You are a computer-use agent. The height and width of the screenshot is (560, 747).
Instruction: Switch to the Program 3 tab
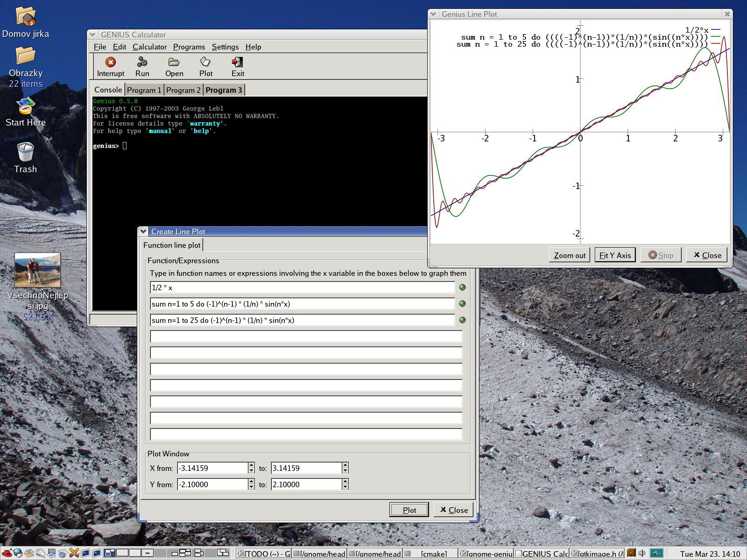point(224,90)
